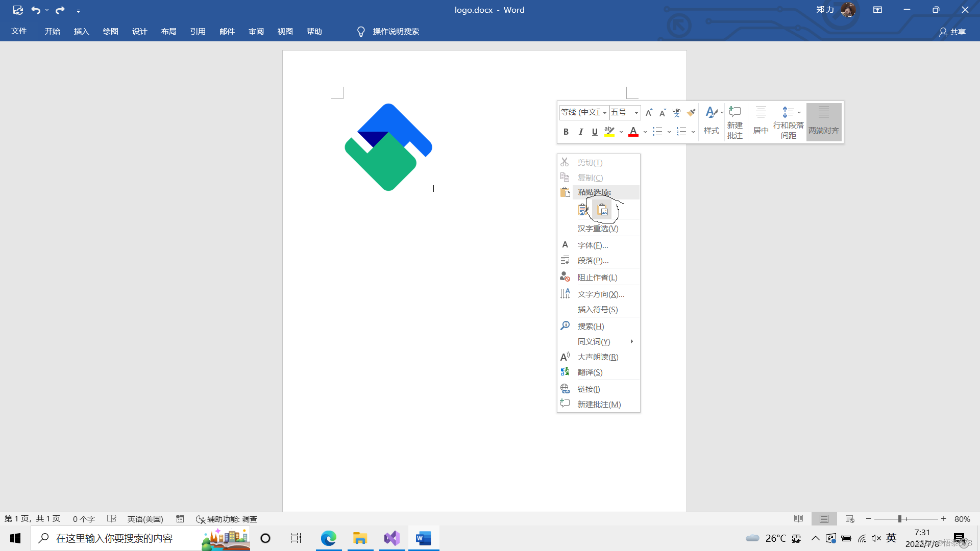Open the font name dropdown

pos(605,112)
